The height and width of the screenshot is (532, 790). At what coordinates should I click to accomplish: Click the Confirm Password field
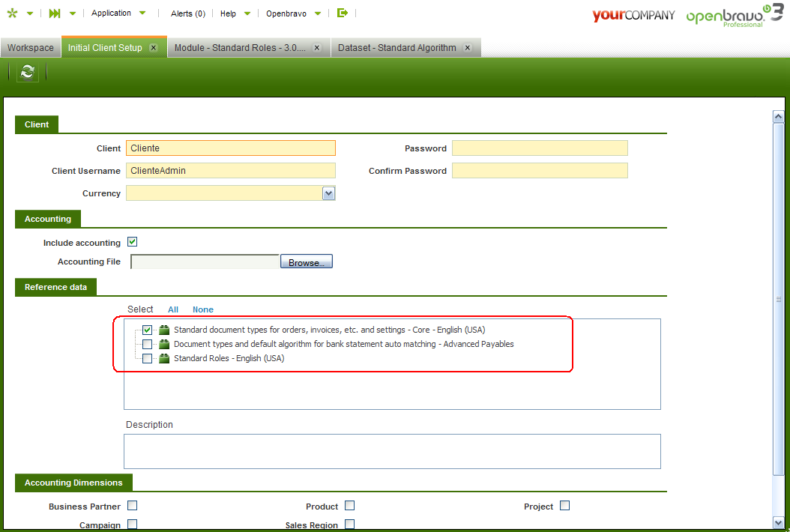coord(540,170)
